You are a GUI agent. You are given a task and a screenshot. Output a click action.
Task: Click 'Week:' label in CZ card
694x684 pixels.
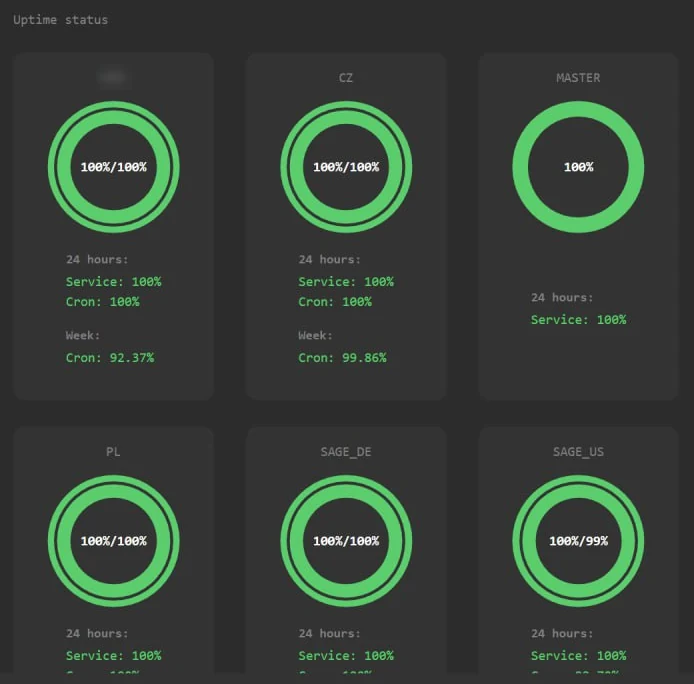pos(315,336)
